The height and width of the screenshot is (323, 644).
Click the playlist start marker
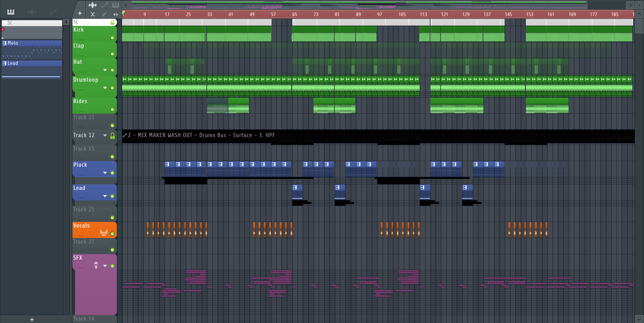click(124, 13)
